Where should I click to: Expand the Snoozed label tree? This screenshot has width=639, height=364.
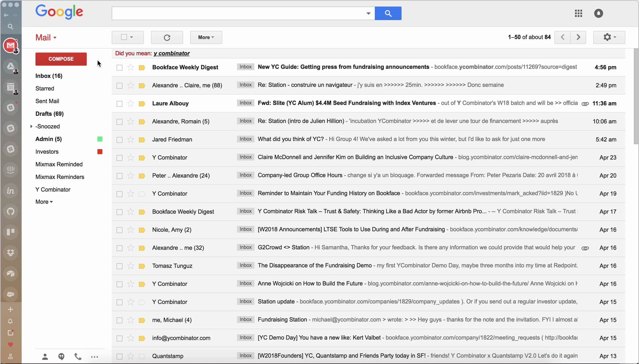tap(31, 126)
